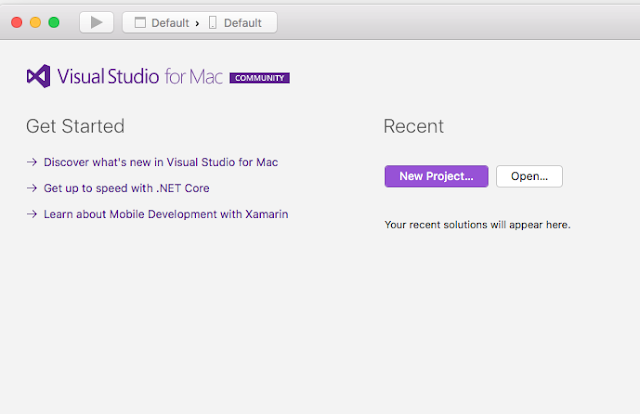Click the Run play button in toolbar

tap(96, 22)
